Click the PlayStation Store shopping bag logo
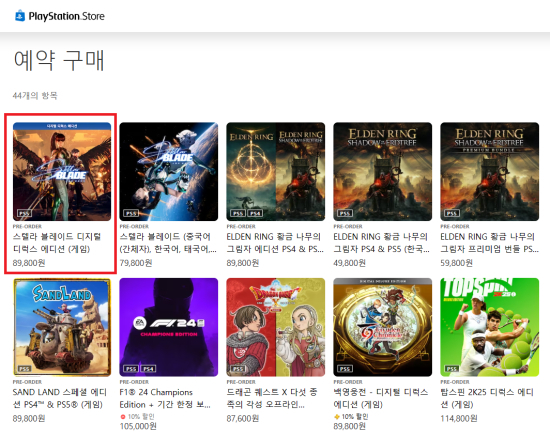The height and width of the screenshot is (438, 550). pyautogui.click(x=20, y=16)
